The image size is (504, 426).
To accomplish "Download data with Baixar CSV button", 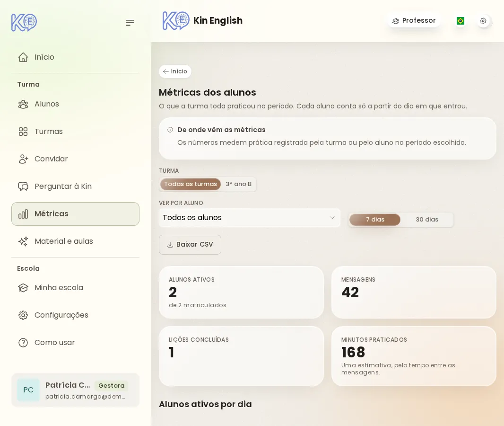I will pyautogui.click(x=190, y=245).
